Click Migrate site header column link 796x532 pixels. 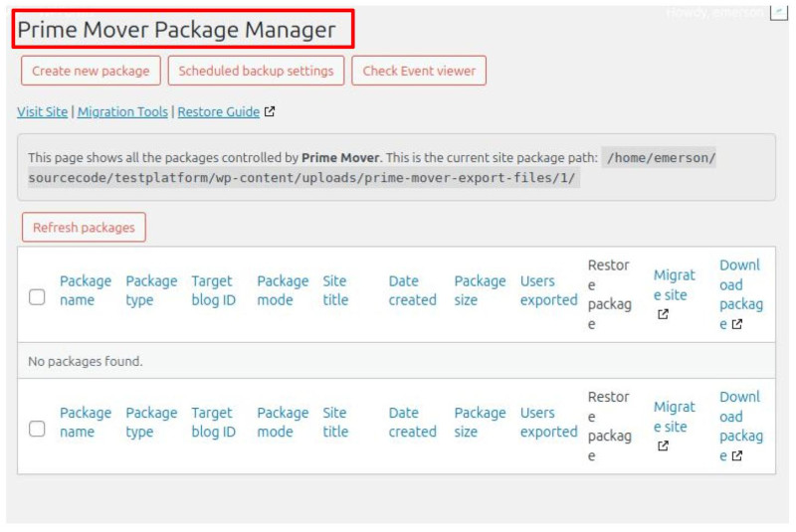click(x=675, y=285)
